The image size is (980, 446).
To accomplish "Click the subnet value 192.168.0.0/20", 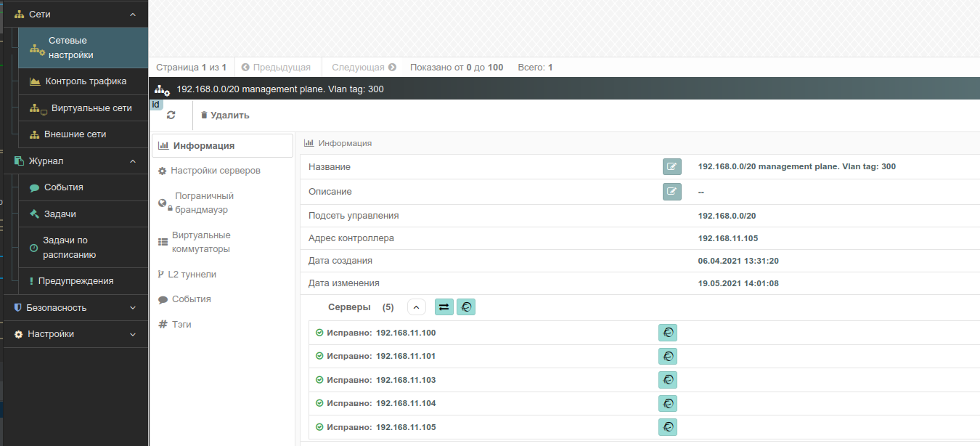I will pyautogui.click(x=727, y=216).
